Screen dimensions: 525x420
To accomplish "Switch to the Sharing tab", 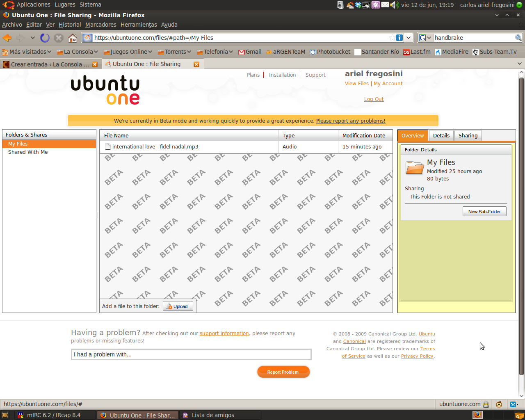I will [x=468, y=136].
